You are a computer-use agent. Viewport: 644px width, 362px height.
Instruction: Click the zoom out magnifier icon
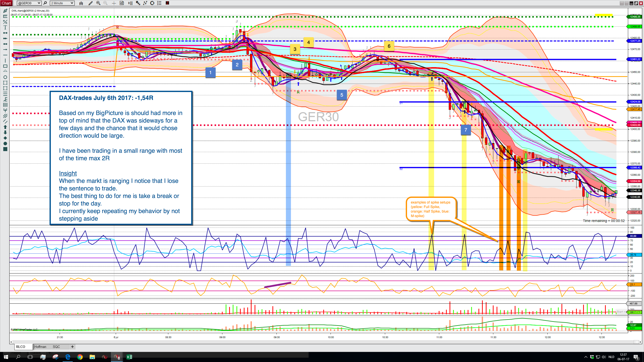pyautogui.click(x=106, y=3)
